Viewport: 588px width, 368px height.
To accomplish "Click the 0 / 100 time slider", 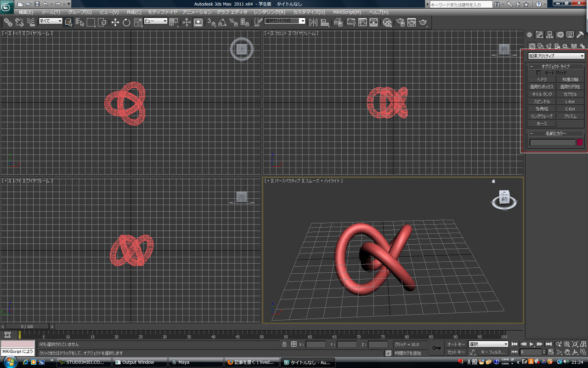I will (x=27, y=327).
